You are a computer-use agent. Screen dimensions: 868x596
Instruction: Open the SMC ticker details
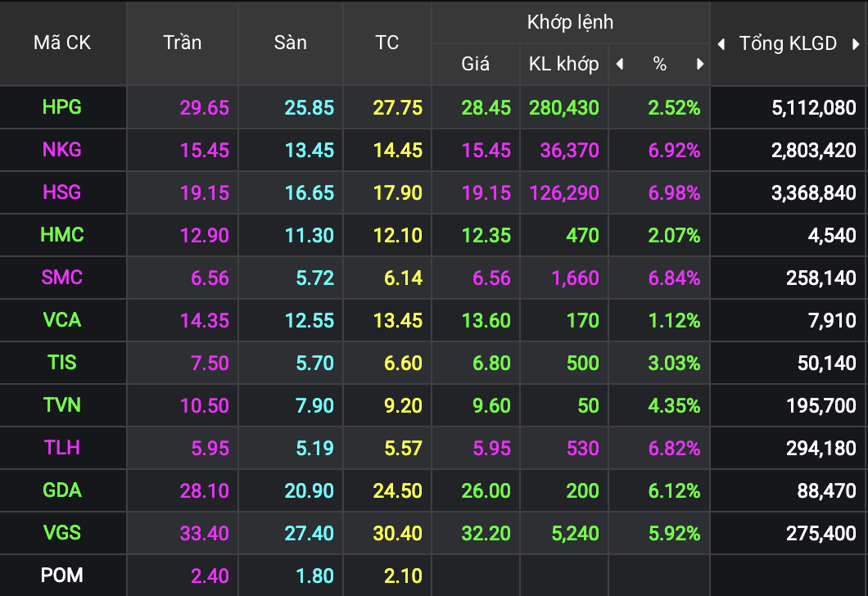(x=62, y=278)
